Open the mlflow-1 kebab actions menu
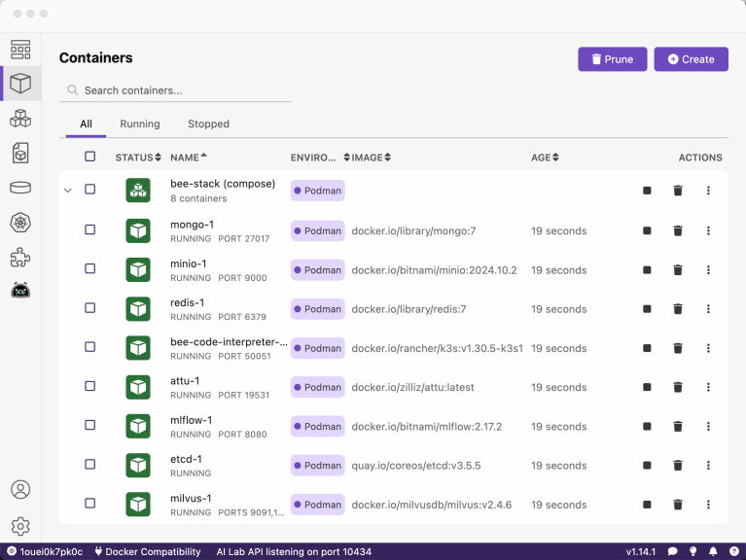This screenshot has height=560, width=746. point(708,427)
